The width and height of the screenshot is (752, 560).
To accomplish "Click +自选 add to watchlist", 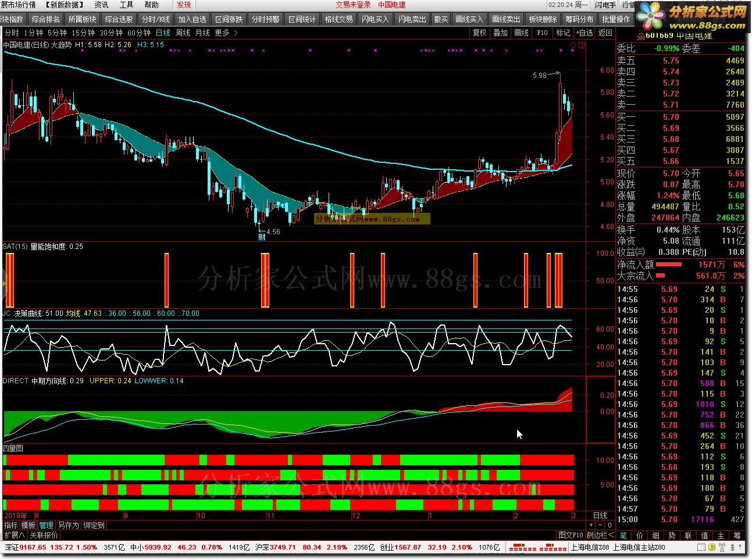I will tap(585, 33).
